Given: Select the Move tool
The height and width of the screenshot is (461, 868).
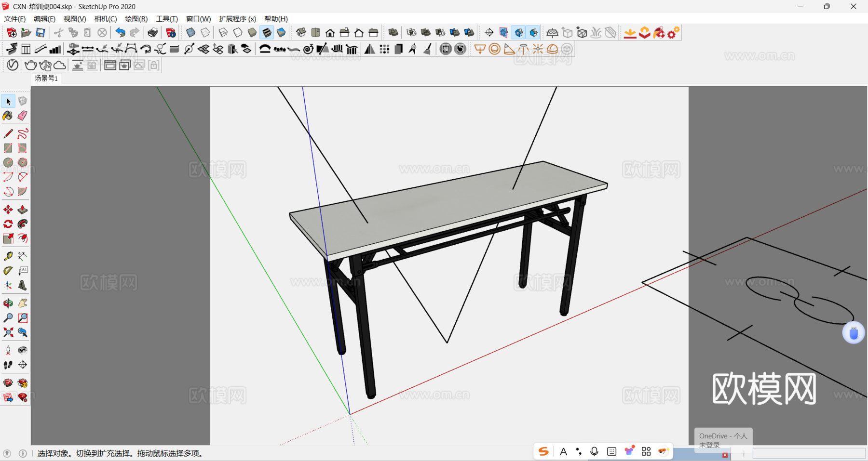Looking at the screenshot, I should [x=8, y=210].
